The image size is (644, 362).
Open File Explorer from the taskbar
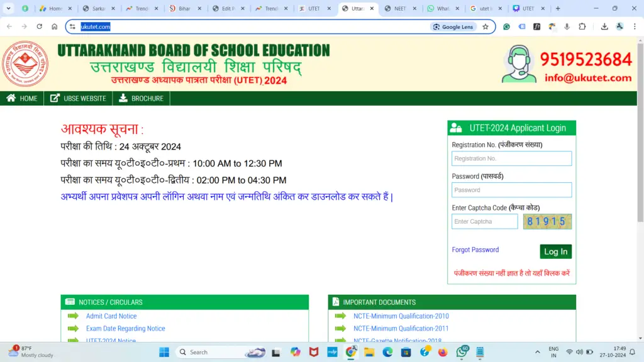coord(369,352)
